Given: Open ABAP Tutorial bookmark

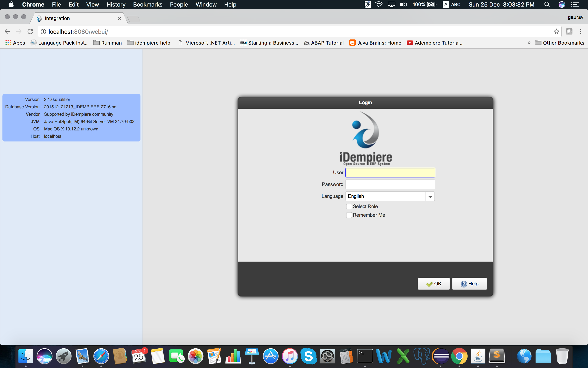Looking at the screenshot, I should tap(324, 43).
